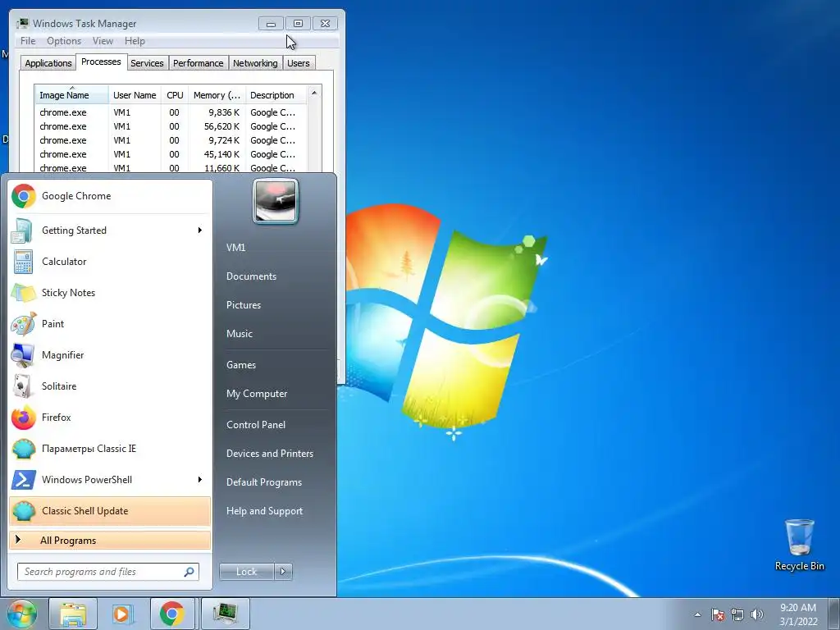Switch to Chrome on the taskbar
Screen dimensions: 840x630
tap(172, 614)
